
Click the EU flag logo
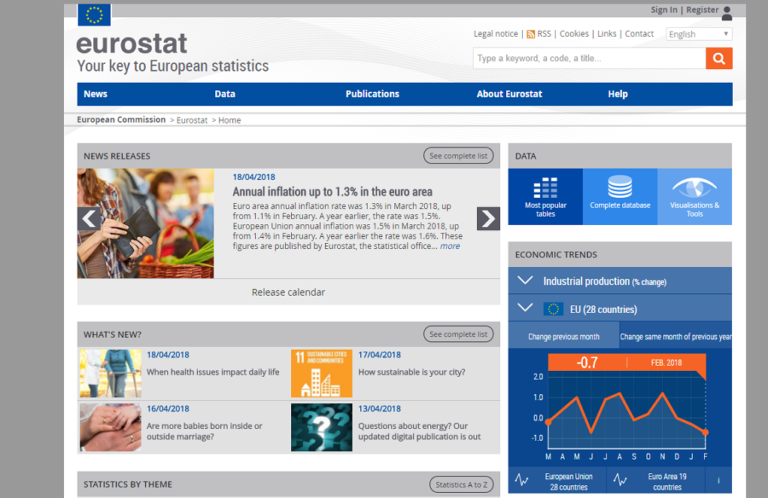pos(94,15)
